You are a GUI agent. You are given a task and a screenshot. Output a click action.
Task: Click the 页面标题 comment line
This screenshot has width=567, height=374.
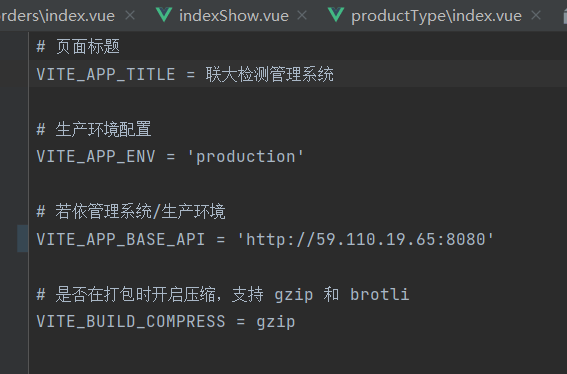[x=78, y=47]
